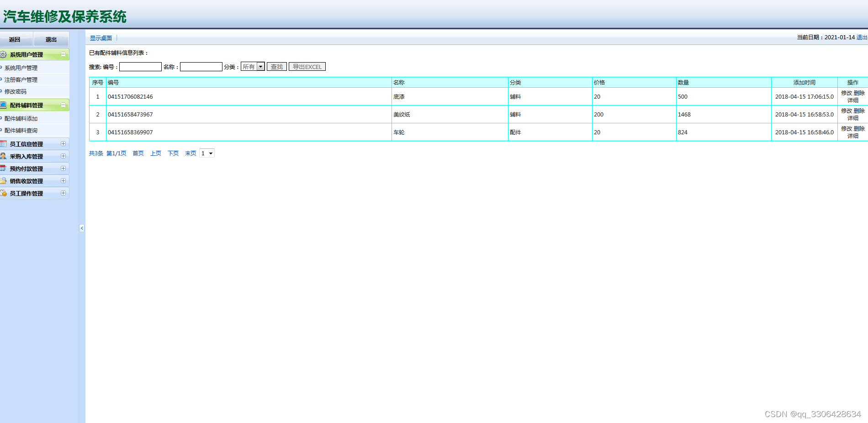Image resolution: width=868 pixels, height=423 pixels.
Task: Click 修改 for item 车轮
Action: click(847, 129)
